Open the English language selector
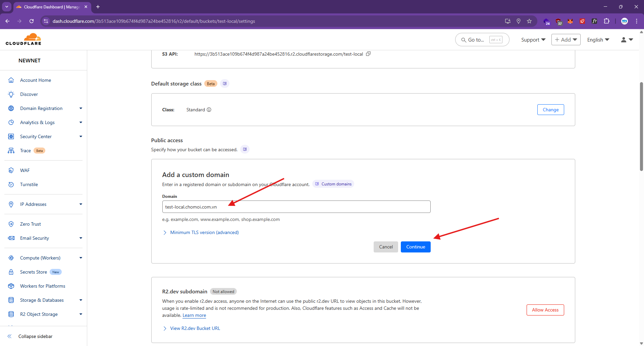 pos(598,40)
